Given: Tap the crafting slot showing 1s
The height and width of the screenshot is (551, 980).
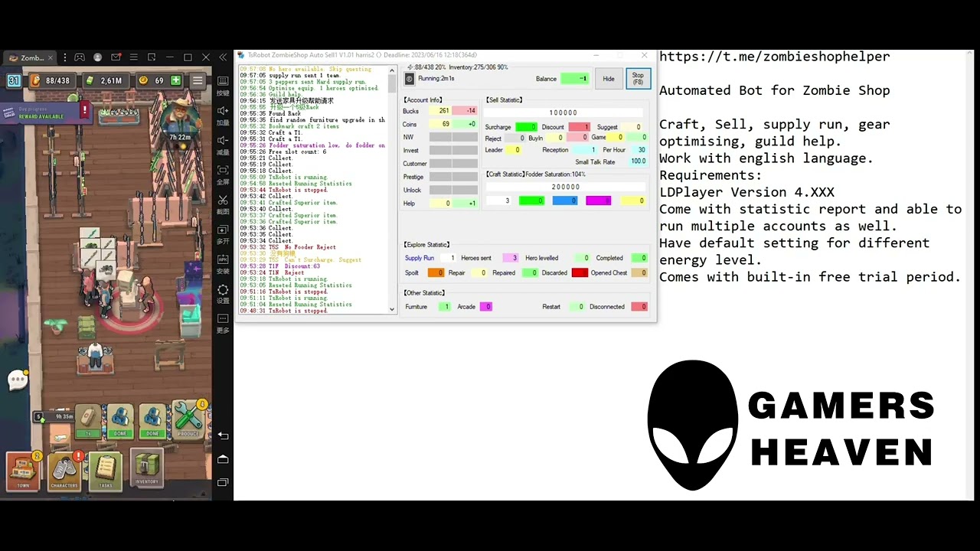Looking at the screenshot, I should pyautogui.click(x=88, y=421).
